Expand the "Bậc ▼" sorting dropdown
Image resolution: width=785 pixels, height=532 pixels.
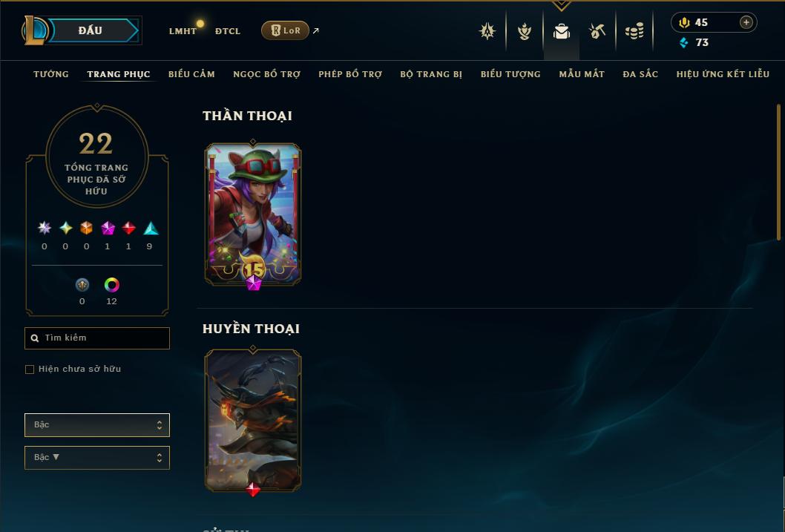[97, 457]
